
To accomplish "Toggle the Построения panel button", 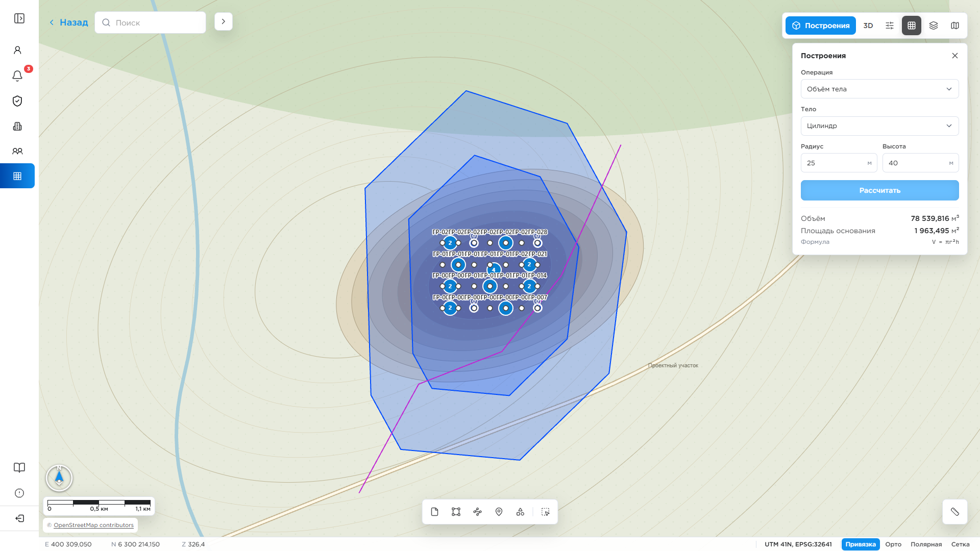I will [821, 26].
